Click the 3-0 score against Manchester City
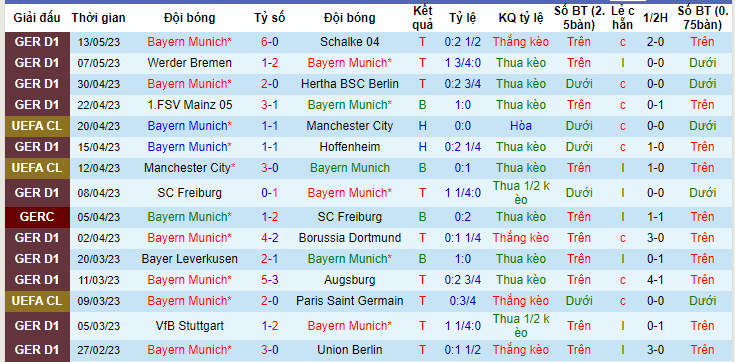 pyautogui.click(x=270, y=168)
